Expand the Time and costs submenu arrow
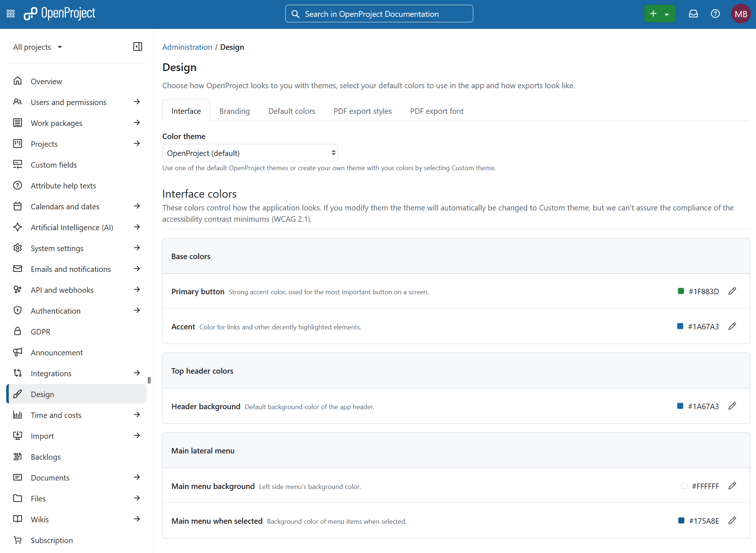The width and height of the screenshot is (756, 553). [x=137, y=415]
